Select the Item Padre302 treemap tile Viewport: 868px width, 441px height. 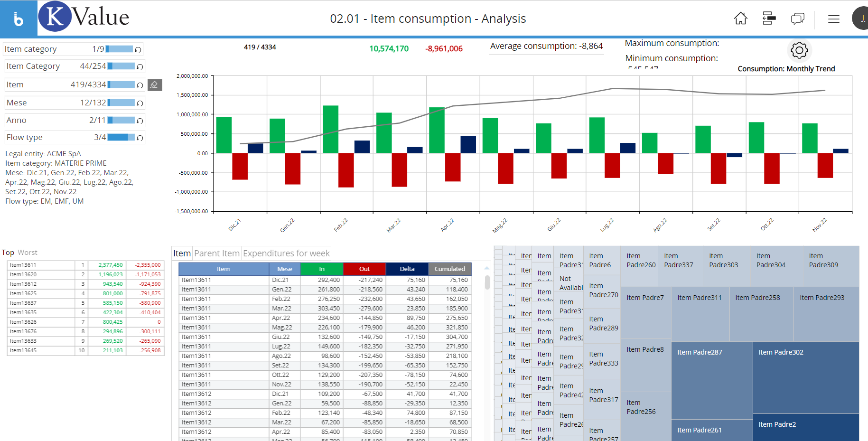pos(805,377)
